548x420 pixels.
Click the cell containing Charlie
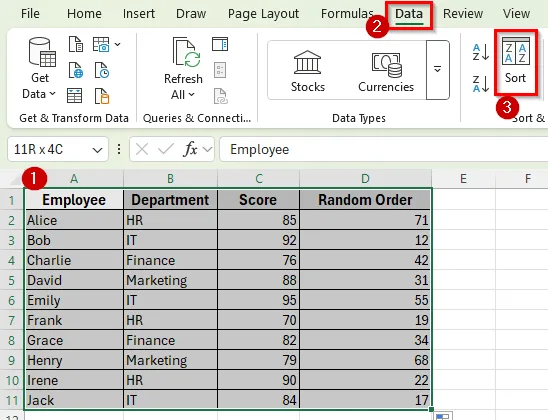[74, 260]
